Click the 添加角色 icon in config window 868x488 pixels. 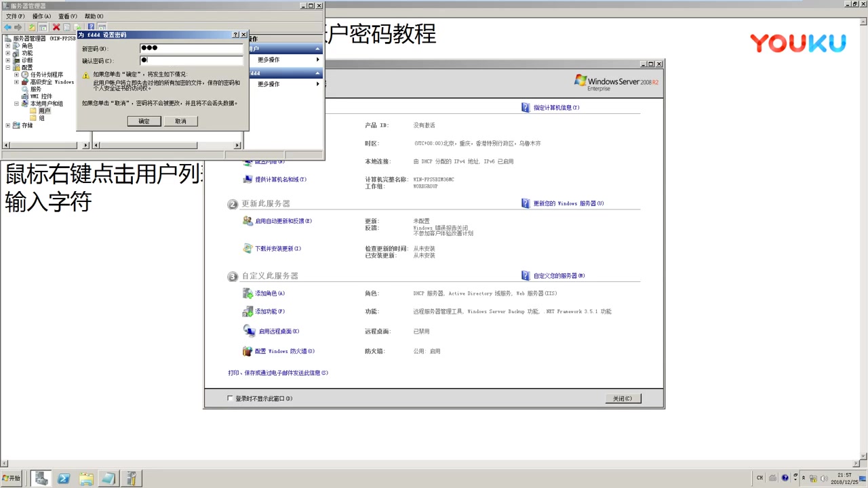pos(248,293)
